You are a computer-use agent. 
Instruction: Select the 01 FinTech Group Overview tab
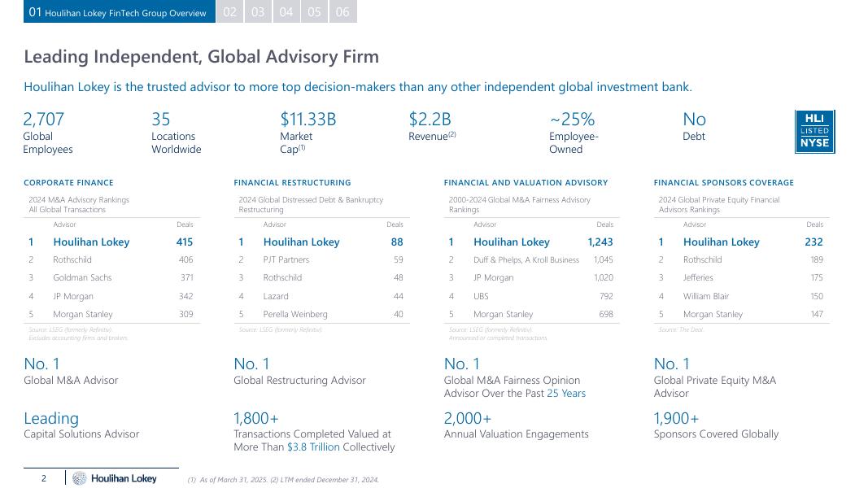119,12
